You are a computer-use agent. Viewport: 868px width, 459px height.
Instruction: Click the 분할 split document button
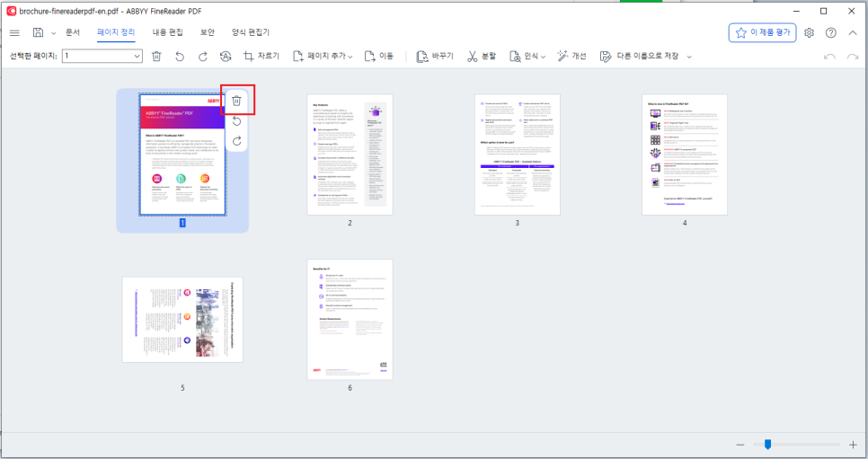tap(482, 56)
